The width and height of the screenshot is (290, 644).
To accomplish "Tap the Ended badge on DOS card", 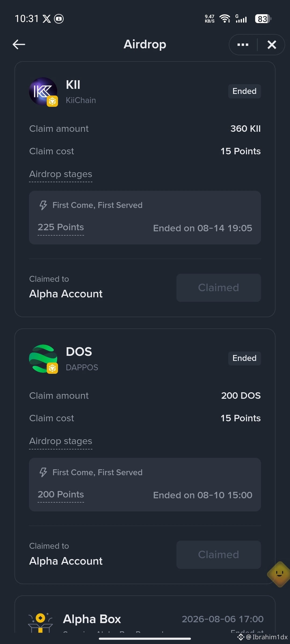I will point(244,358).
